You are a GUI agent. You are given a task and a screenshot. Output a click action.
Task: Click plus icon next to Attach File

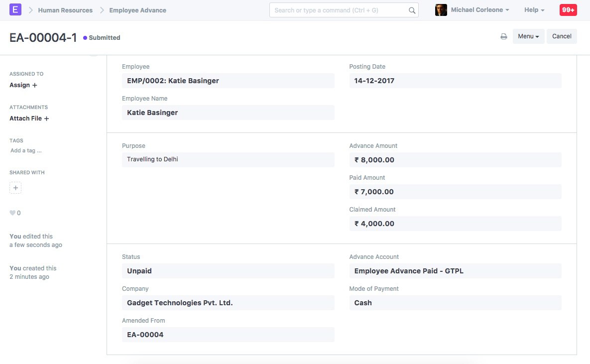click(46, 119)
